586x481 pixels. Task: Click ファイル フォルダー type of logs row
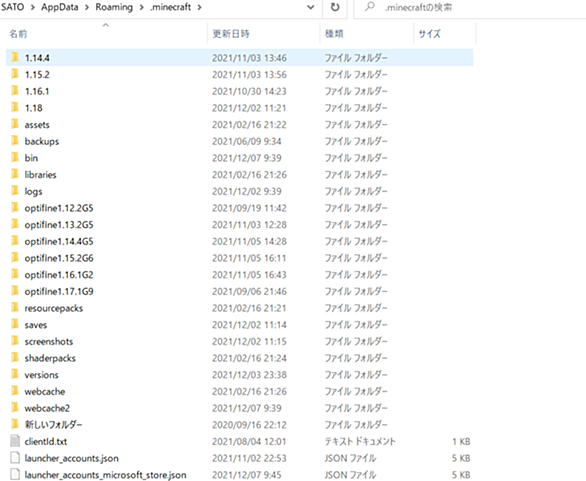pyautogui.click(x=356, y=191)
